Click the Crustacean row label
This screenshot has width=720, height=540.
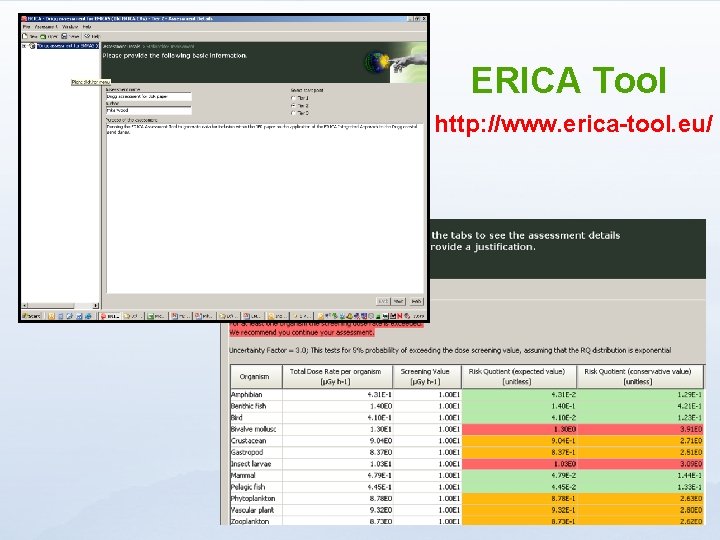pos(248,441)
